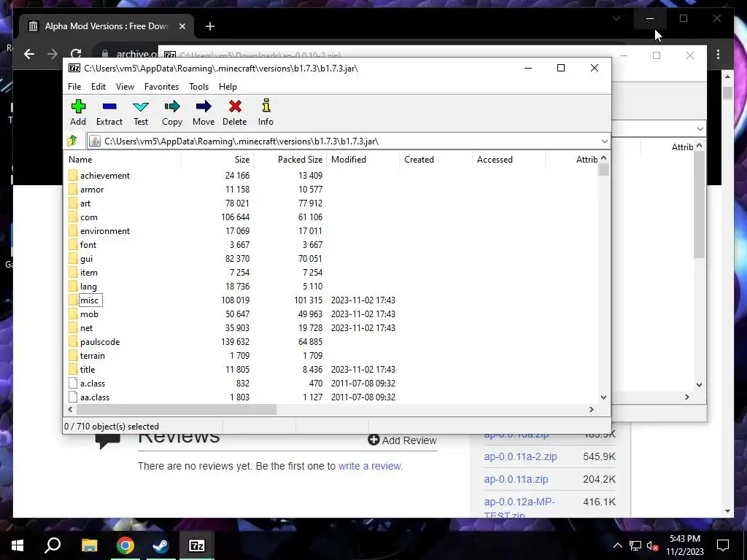The width and height of the screenshot is (747, 560).
Task: Select the terrain folder row
Action: point(330,355)
